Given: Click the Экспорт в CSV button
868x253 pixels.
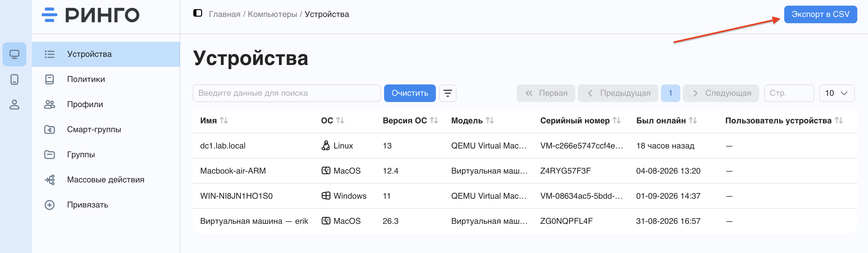Looking at the screenshot, I should tap(820, 14).
